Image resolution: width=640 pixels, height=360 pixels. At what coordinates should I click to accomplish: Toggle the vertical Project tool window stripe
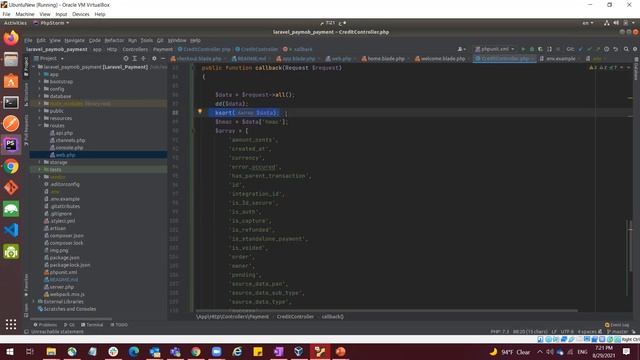tap(26, 66)
